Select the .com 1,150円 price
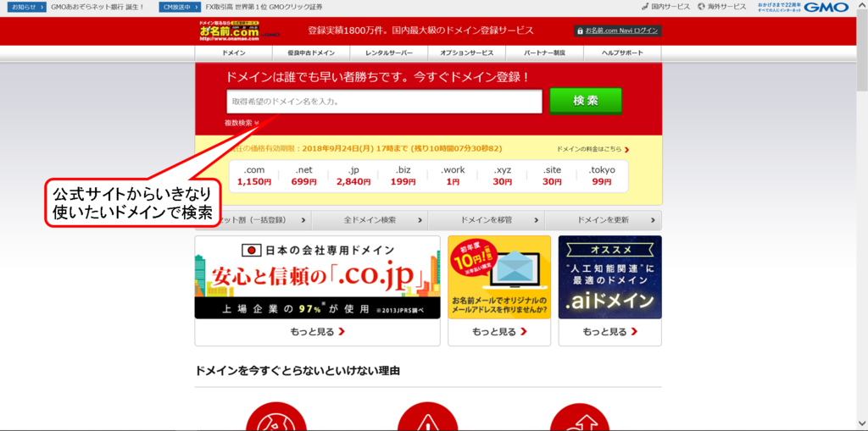Viewport: 868px width, 431px height. [x=254, y=176]
